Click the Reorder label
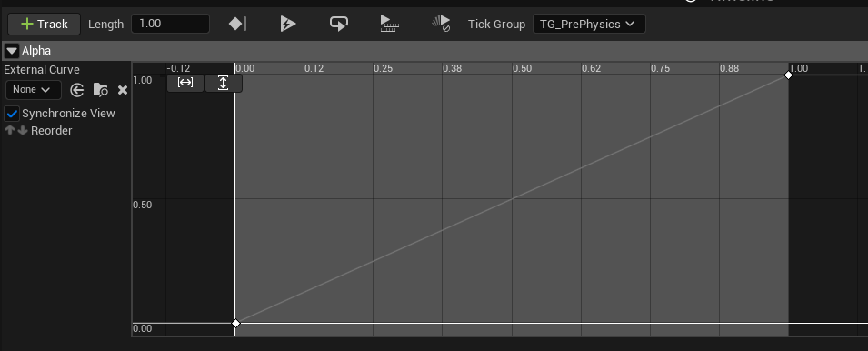The image size is (868, 351). coord(52,131)
